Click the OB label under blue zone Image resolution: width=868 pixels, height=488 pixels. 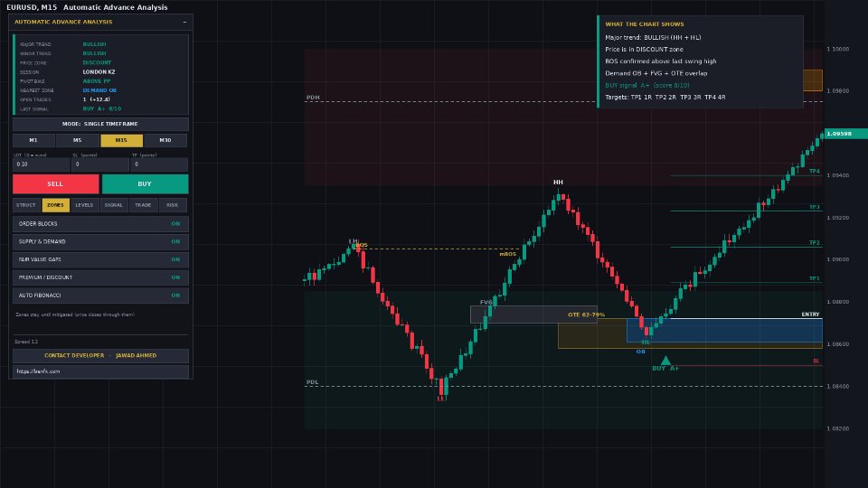click(640, 352)
